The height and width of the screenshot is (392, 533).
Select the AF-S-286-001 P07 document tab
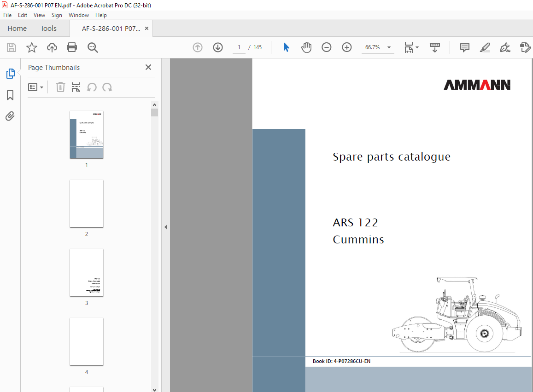(x=111, y=29)
